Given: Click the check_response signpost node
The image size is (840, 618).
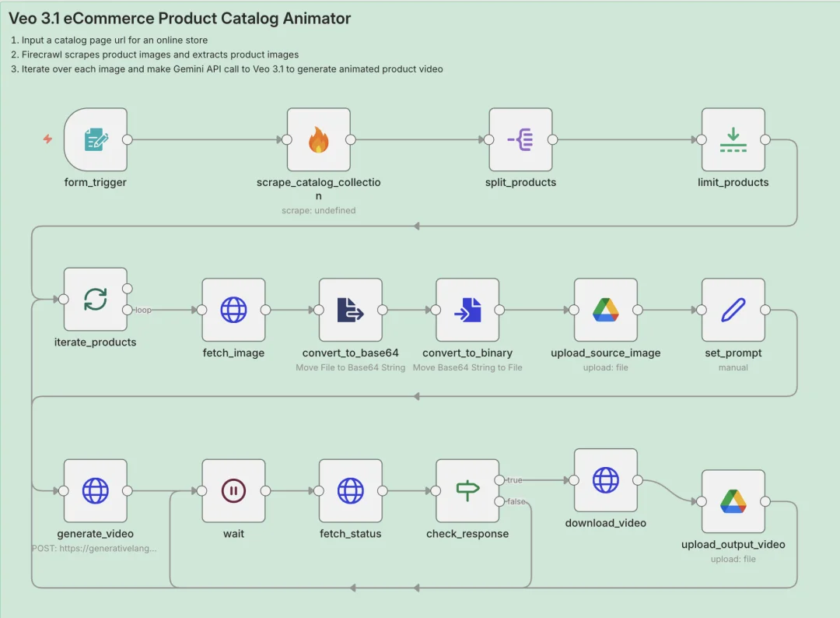Looking at the screenshot, I should click(467, 490).
